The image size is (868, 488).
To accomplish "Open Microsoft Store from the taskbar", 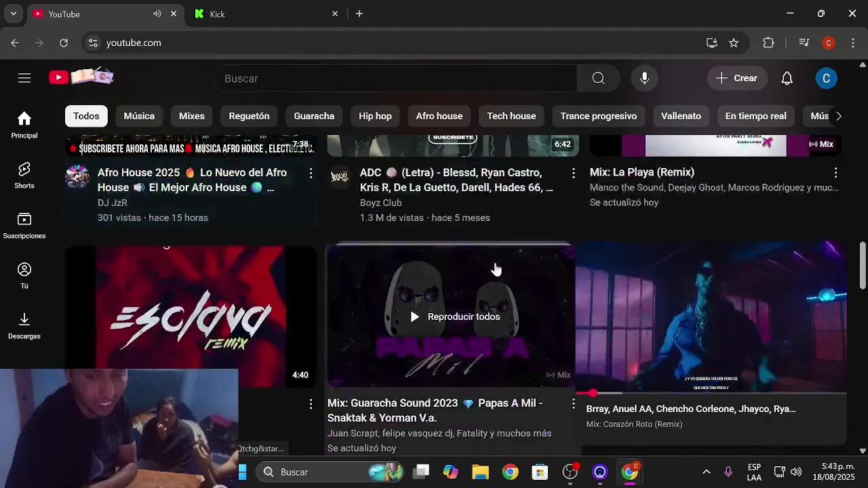I will coord(540,472).
